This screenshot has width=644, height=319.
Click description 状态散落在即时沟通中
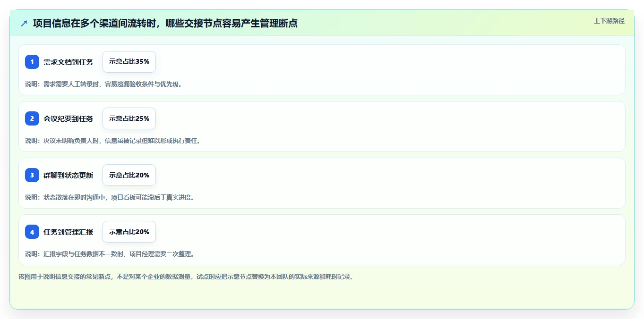point(110,197)
